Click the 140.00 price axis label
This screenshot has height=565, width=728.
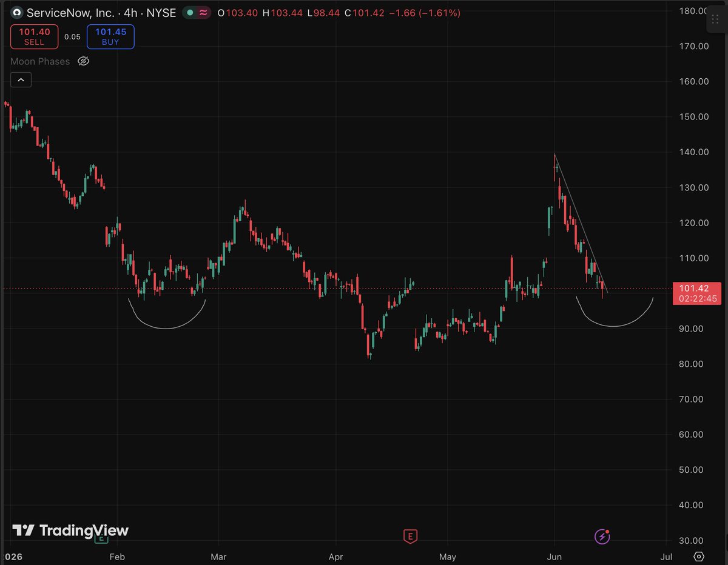tap(695, 152)
